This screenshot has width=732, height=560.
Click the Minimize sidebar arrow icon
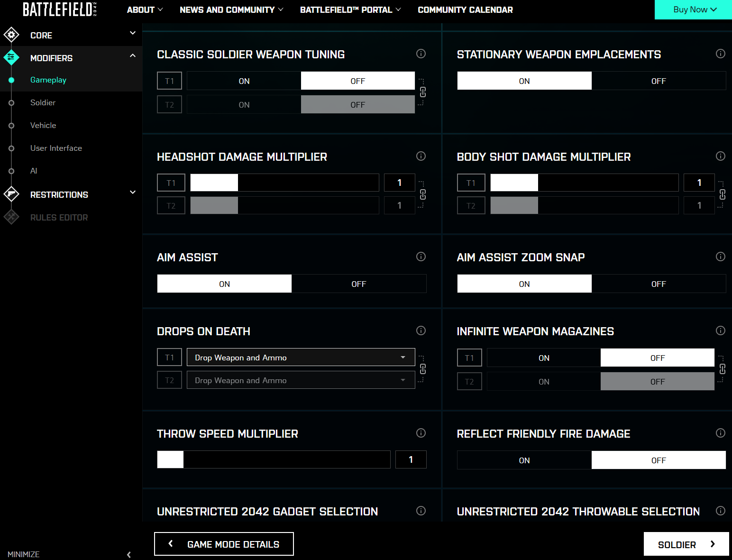(x=129, y=554)
